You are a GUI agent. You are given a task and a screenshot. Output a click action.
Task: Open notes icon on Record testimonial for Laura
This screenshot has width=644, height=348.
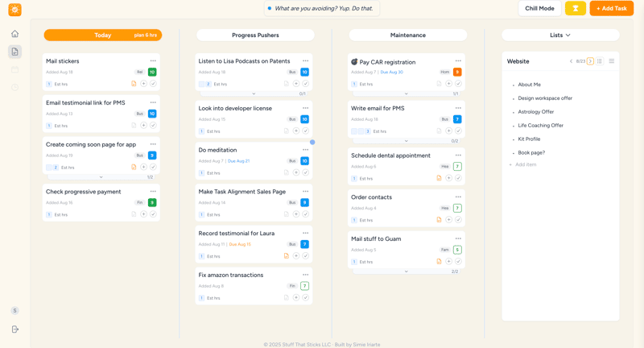[x=286, y=256]
